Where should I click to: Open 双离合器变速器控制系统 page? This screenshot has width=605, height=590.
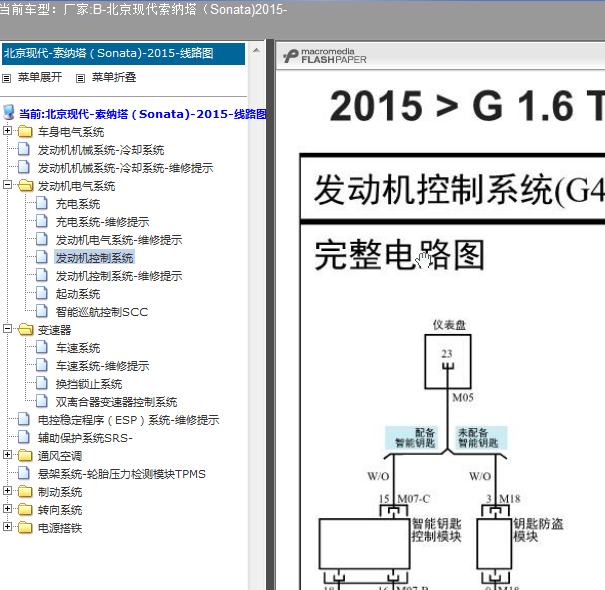pyautogui.click(x=116, y=402)
